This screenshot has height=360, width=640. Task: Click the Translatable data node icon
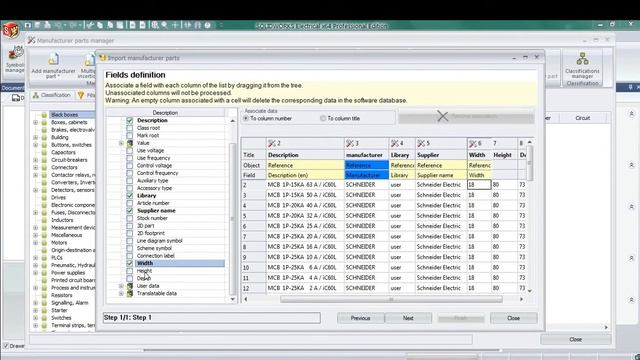click(130, 293)
